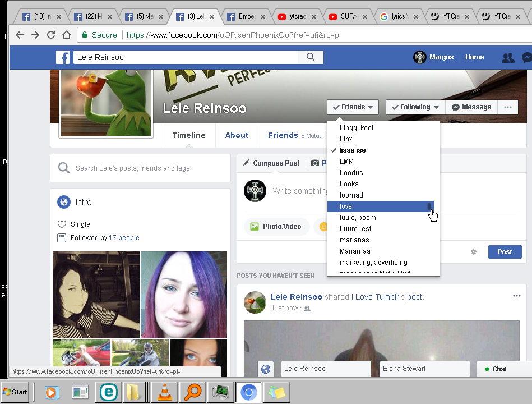
Task: Click the emoji feeling icon in composer
Action: pos(323,227)
